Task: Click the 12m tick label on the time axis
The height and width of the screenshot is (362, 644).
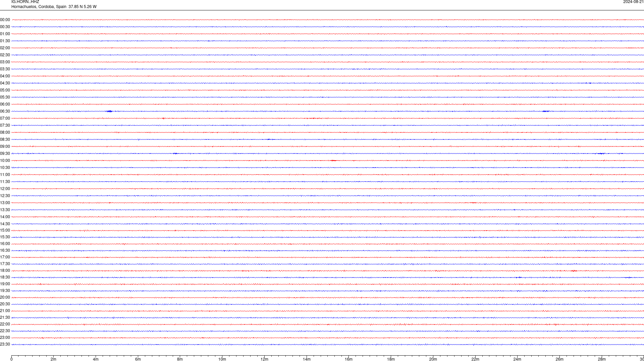Action: tap(264, 359)
